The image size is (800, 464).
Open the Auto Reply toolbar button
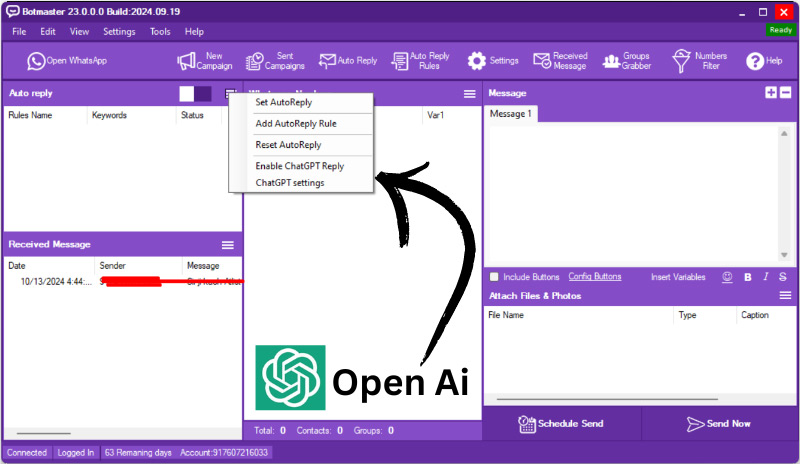348,61
